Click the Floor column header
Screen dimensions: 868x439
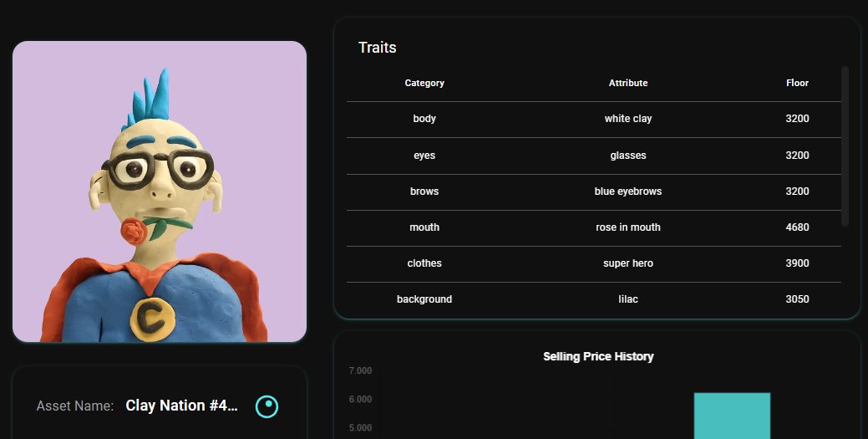pos(797,83)
